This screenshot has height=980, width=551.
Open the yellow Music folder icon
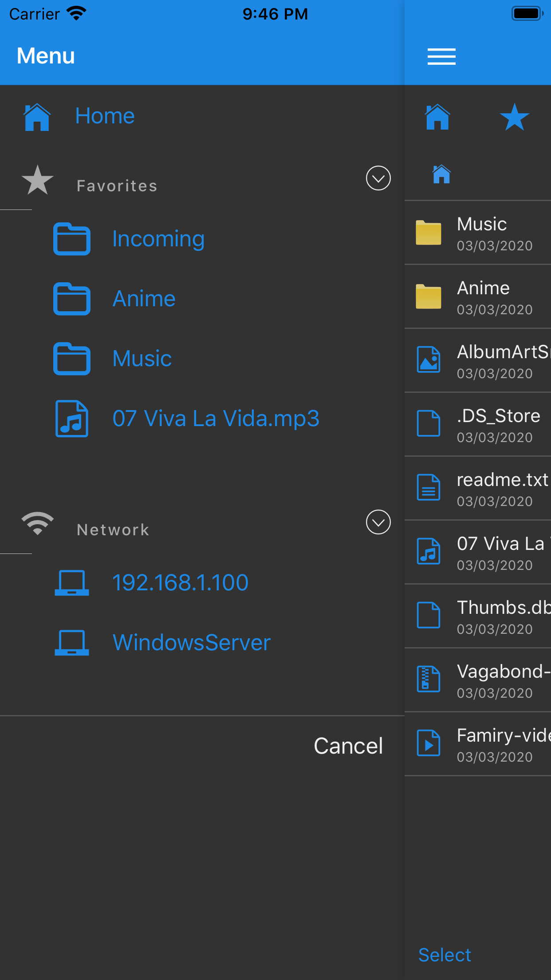pos(428,233)
